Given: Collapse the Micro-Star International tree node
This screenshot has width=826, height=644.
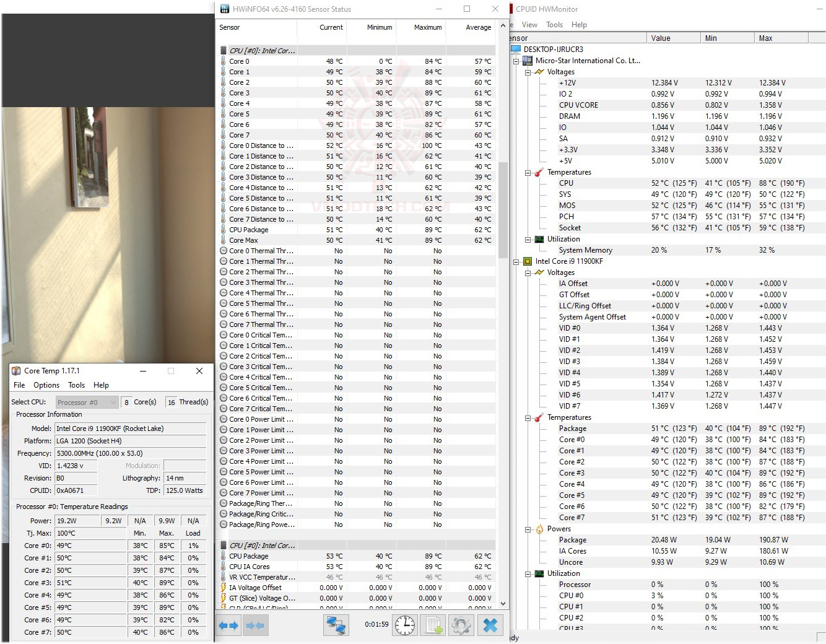Looking at the screenshot, I should click(x=516, y=61).
